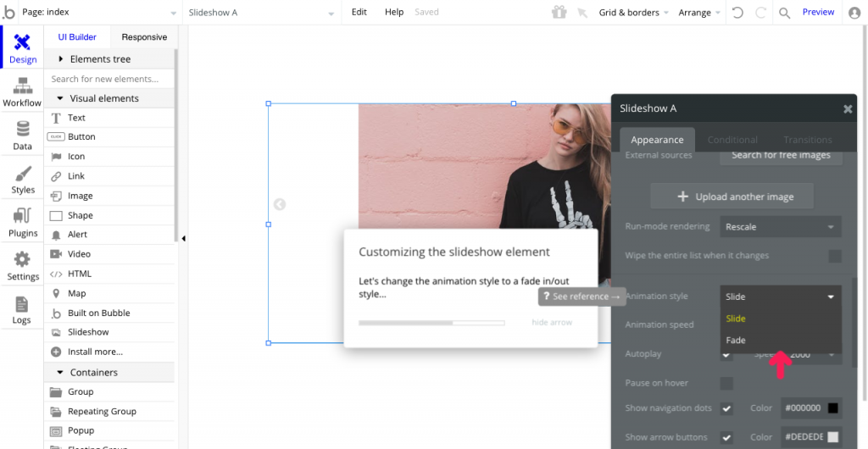Viewport: 868px width, 449px height.
Task: Open the Plugins section
Action: 23,222
